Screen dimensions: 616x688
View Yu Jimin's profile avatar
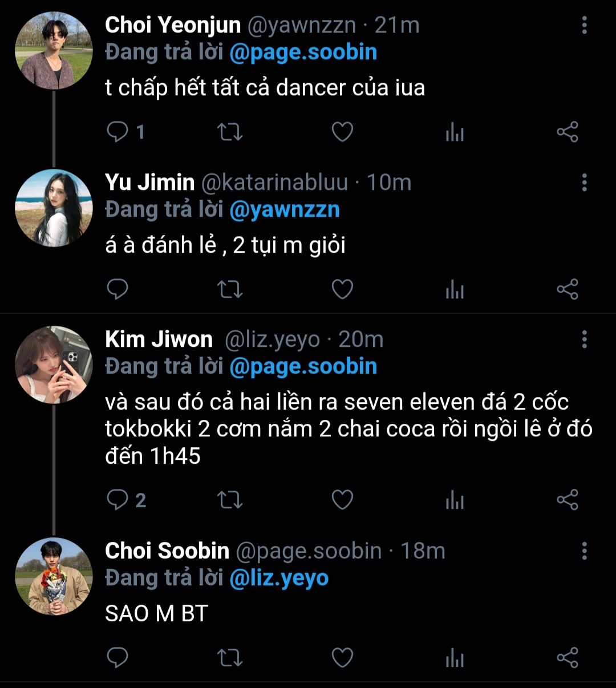pyautogui.click(x=54, y=208)
